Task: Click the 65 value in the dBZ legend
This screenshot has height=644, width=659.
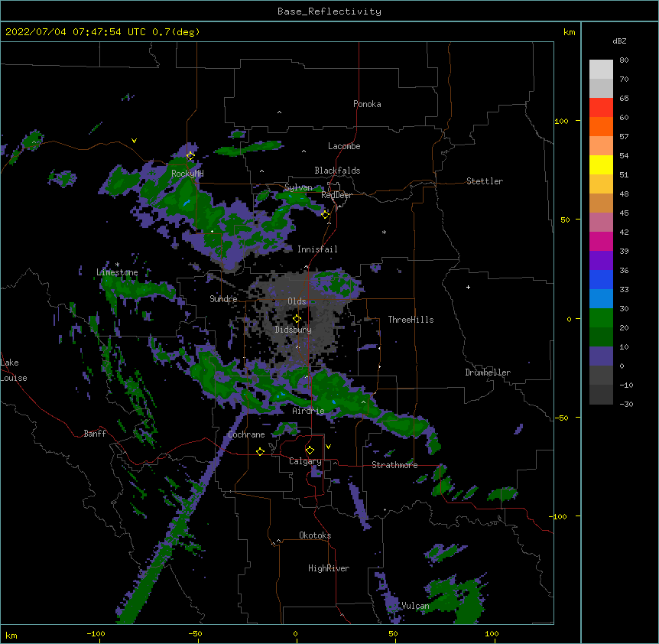Action: pyautogui.click(x=624, y=99)
